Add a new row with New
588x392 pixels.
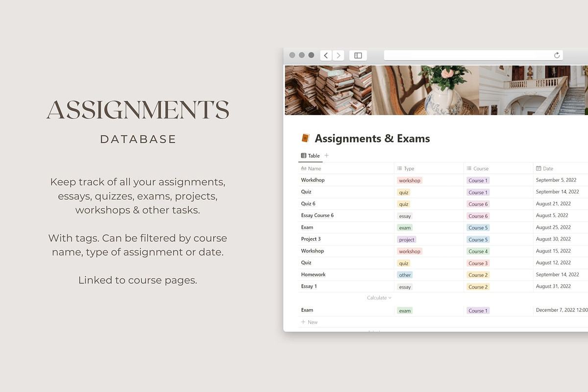tap(309, 322)
